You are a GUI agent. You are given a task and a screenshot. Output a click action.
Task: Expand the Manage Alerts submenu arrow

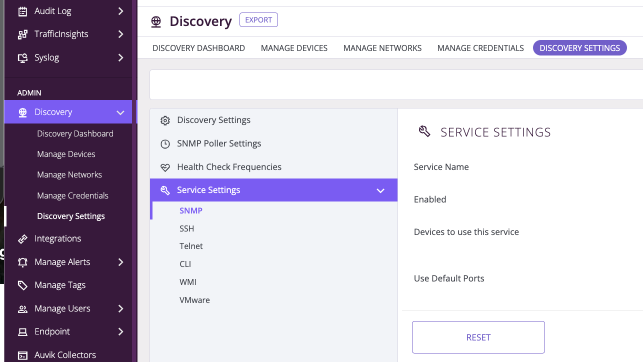pos(121,262)
